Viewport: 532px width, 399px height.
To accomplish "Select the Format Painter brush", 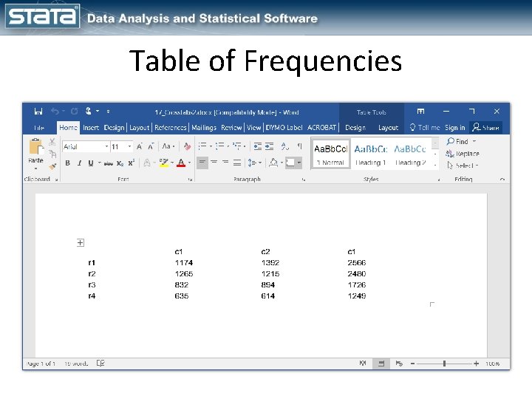I will click(x=52, y=166).
